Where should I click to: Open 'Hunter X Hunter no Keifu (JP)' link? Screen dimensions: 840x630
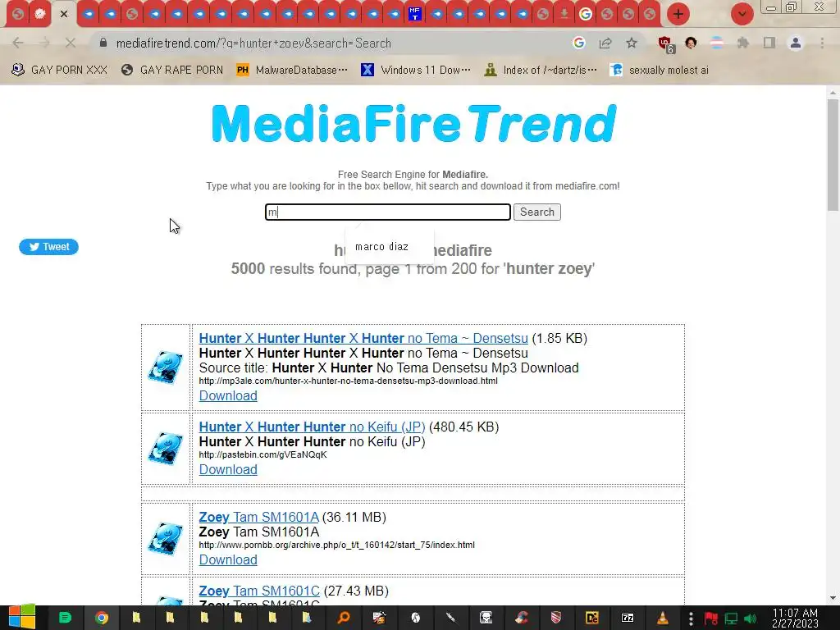(312, 427)
